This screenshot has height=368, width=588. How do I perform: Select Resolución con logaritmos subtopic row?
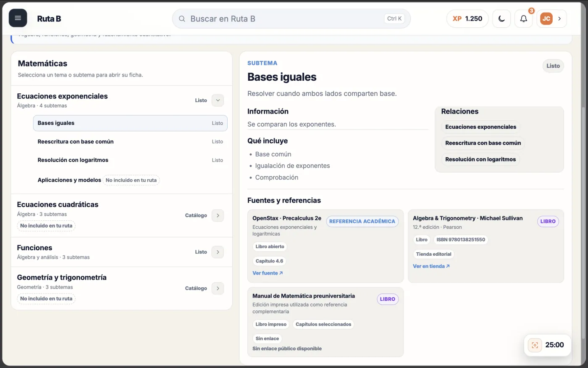click(x=130, y=160)
